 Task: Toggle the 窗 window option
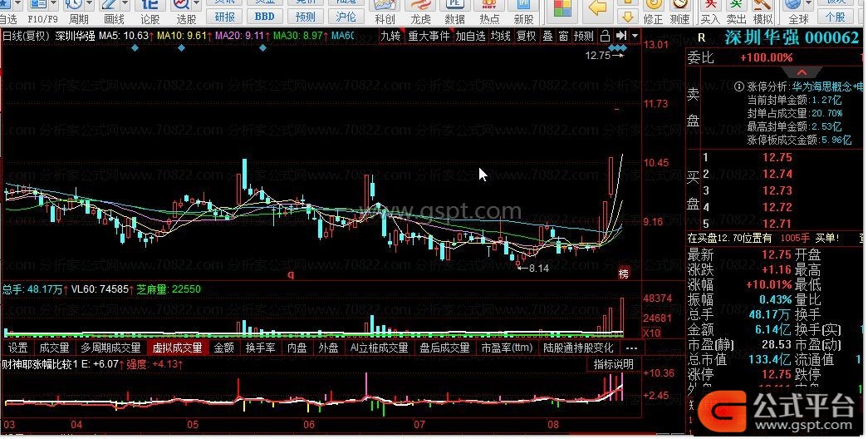[x=563, y=36]
